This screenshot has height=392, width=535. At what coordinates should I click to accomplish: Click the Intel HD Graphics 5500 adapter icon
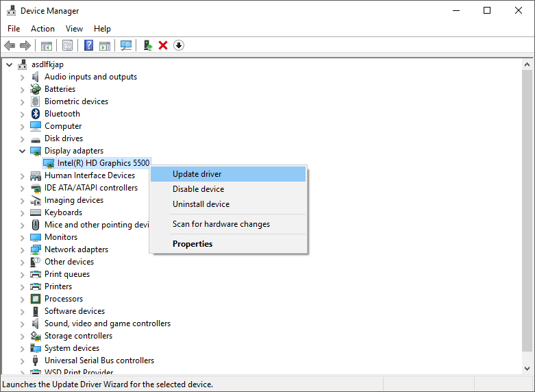tap(49, 163)
